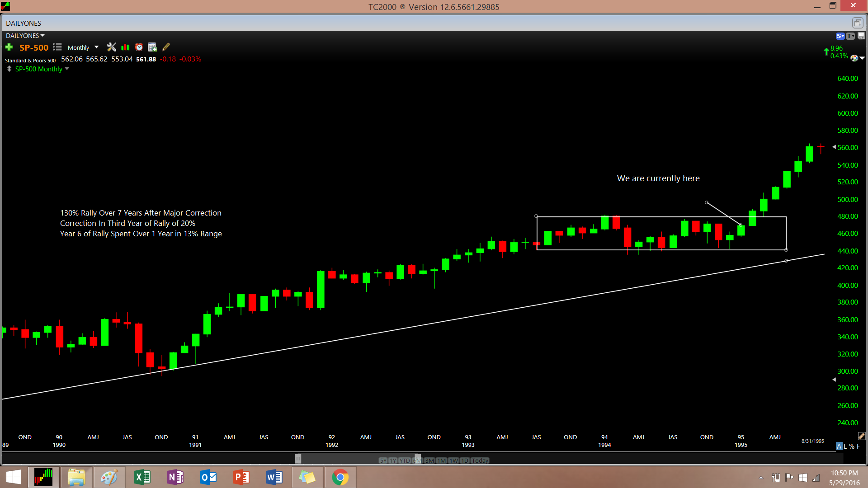Toggle arithmetic scale A button
The image size is (868, 488).
[839, 446]
